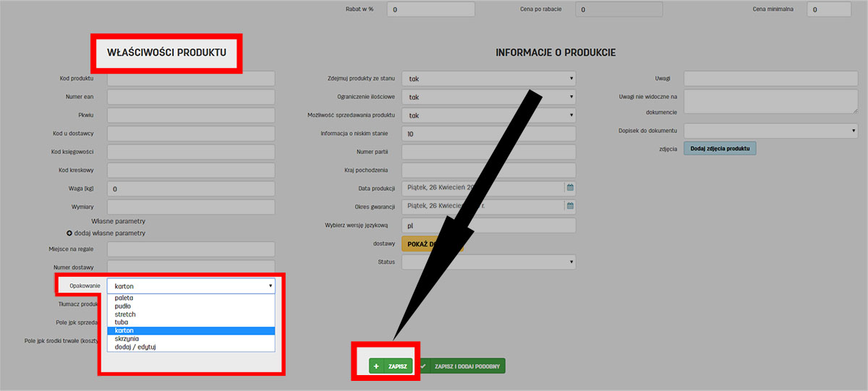The width and height of the screenshot is (868, 391).
Task: Click plus icon next to dodaj własne parametry
Action: tap(69, 233)
